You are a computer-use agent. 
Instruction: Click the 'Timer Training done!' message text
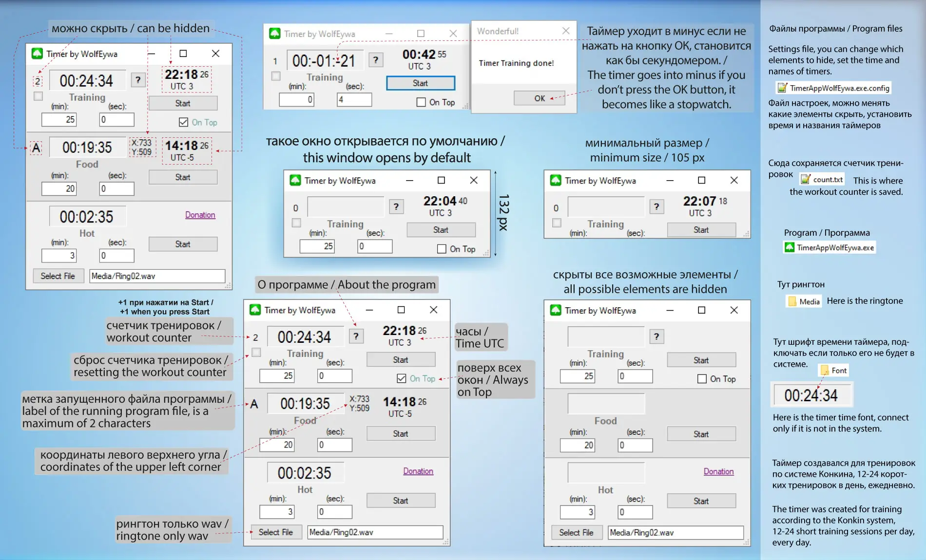[x=516, y=63]
